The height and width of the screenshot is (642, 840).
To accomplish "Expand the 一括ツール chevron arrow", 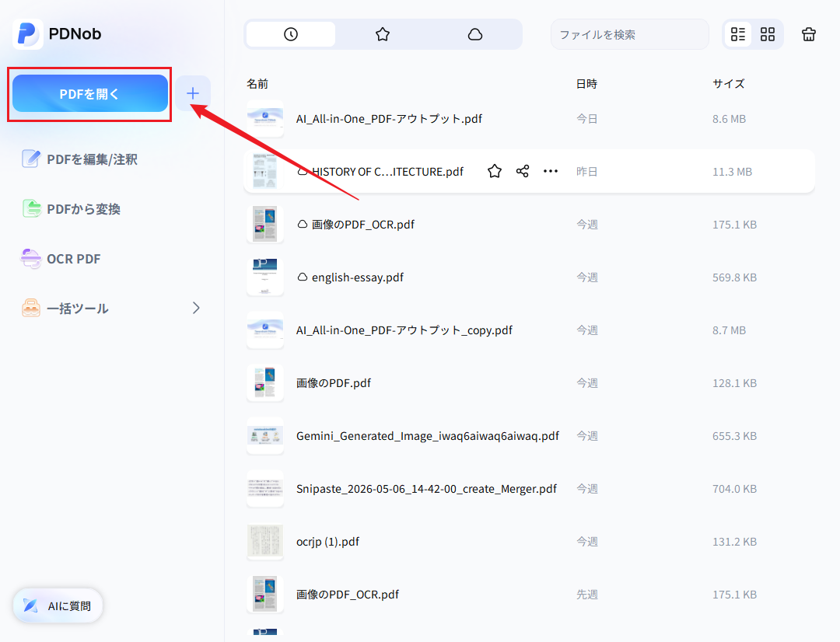I will point(196,308).
